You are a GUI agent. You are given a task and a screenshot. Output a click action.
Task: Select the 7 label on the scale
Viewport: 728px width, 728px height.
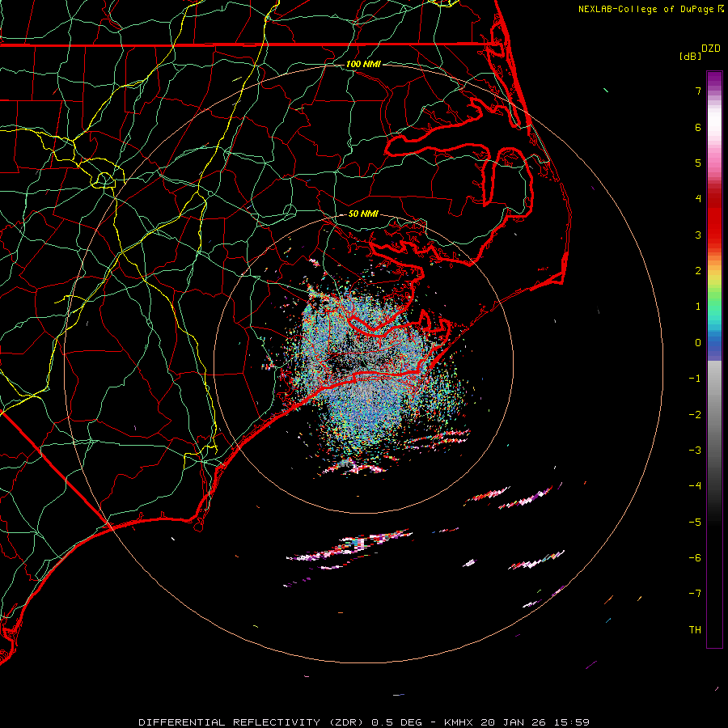pos(698,91)
